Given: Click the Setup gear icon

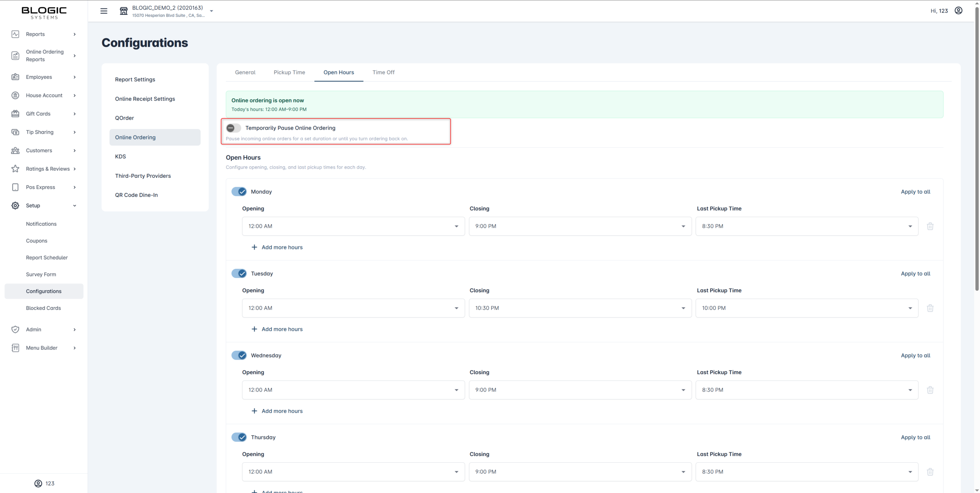Looking at the screenshot, I should (x=15, y=205).
